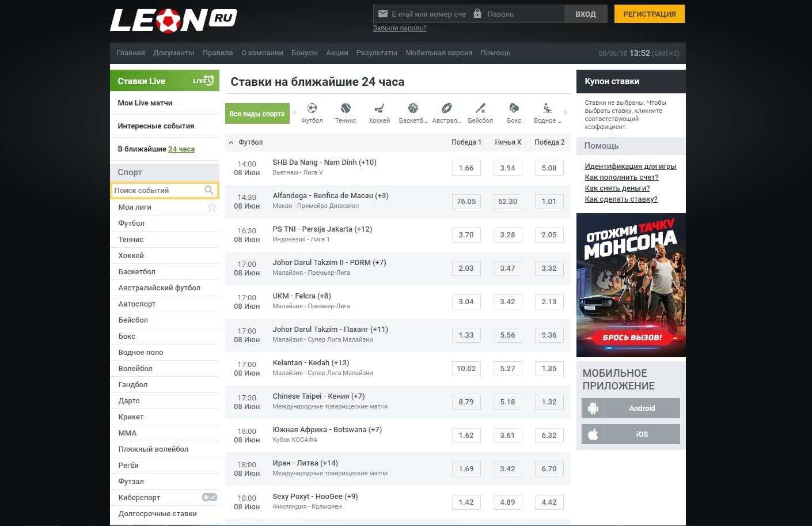Focus the e-mail or account number field

click(x=421, y=14)
